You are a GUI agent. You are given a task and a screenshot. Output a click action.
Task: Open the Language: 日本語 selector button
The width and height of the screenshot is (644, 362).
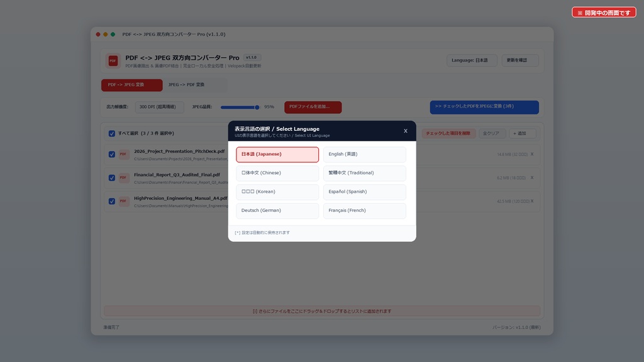472,60
